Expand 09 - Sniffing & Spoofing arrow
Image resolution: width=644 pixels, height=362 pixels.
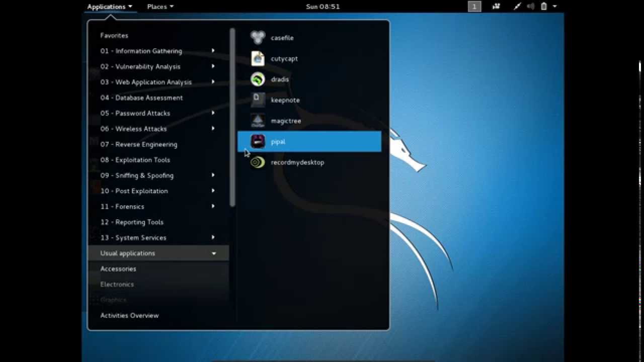tap(213, 175)
